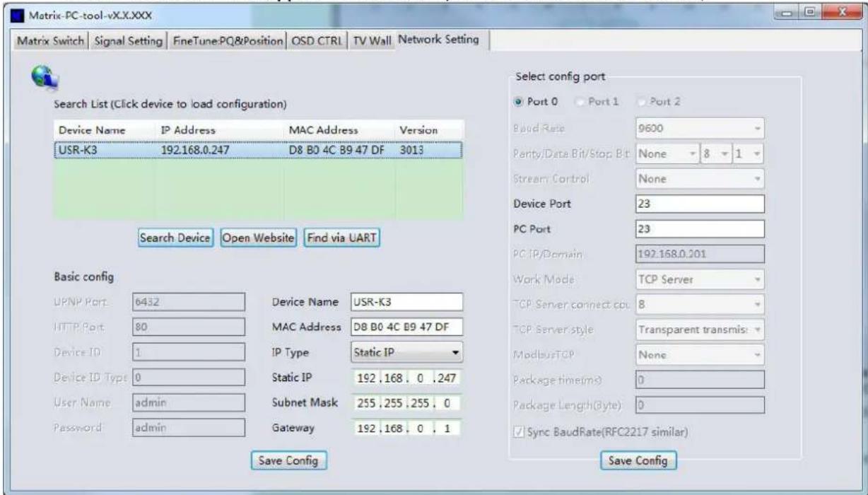Click the Device Name input field
Image resolution: width=868 pixels, height=495 pixels.
point(406,302)
